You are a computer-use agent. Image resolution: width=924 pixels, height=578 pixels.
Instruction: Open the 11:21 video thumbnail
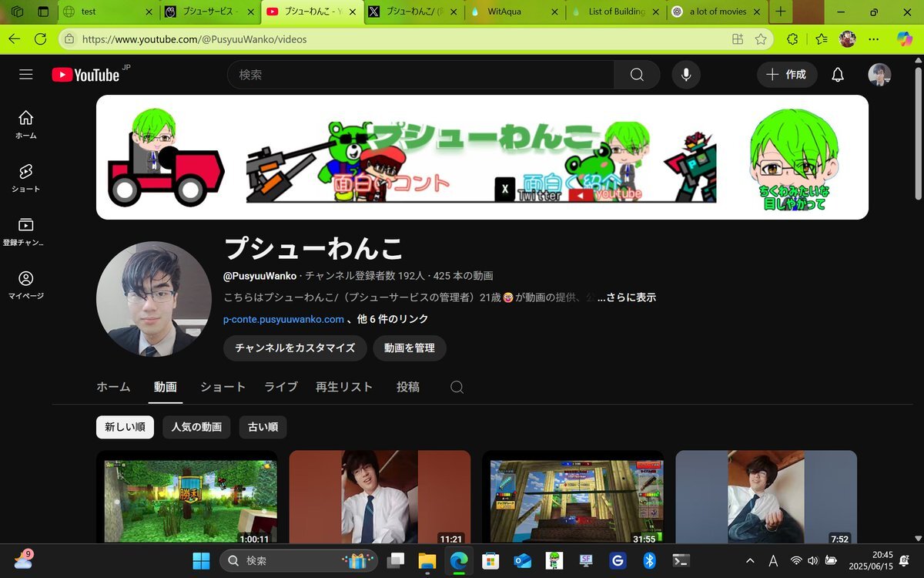[380, 497]
